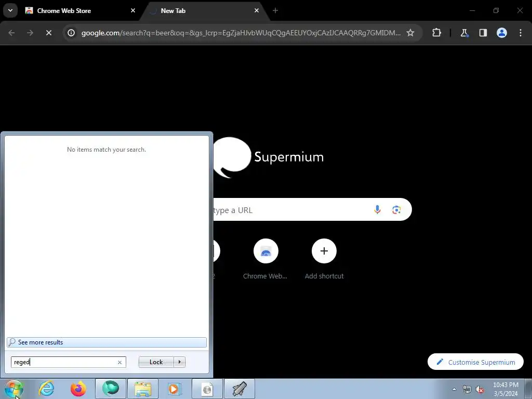The width and height of the screenshot is (532, 399).
Task: Click the Windows Start orb
Action: coord(14,389)
